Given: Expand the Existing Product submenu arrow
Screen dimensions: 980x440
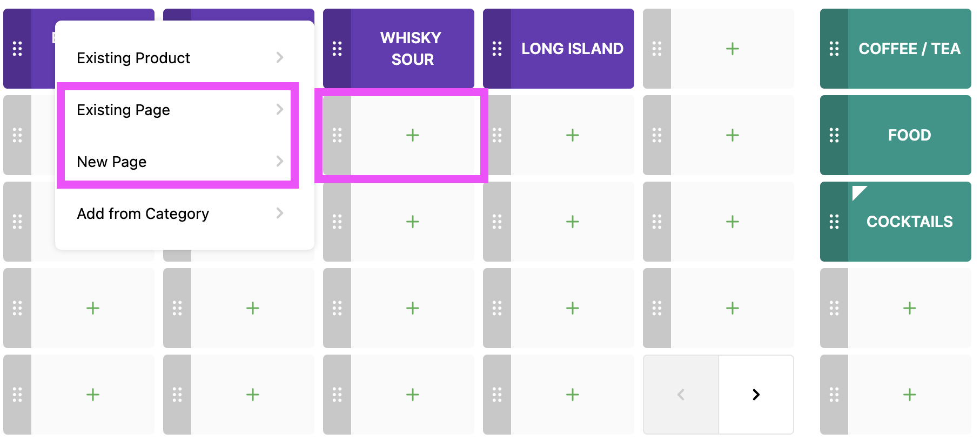Looking at the screenshot, I should 279,57.
